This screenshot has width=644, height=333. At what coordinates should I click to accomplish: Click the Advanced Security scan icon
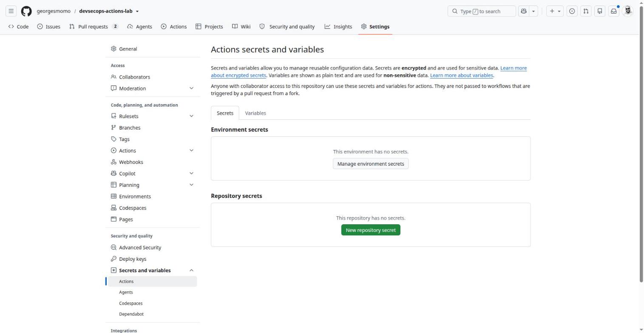113,247
